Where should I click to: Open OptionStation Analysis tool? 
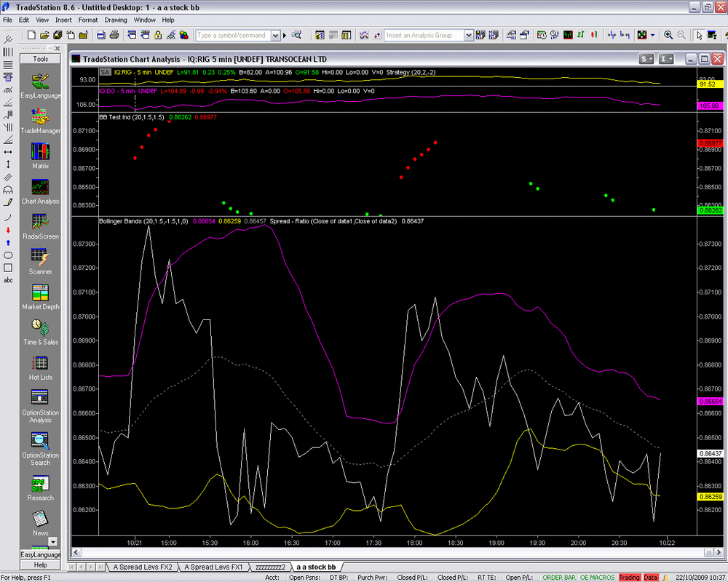click(40, 406)
